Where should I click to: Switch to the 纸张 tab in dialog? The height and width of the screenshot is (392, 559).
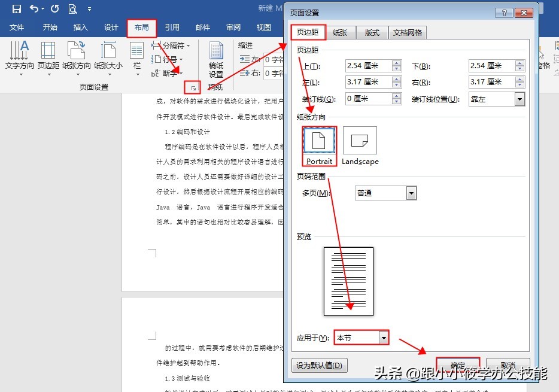coord(340,33)
